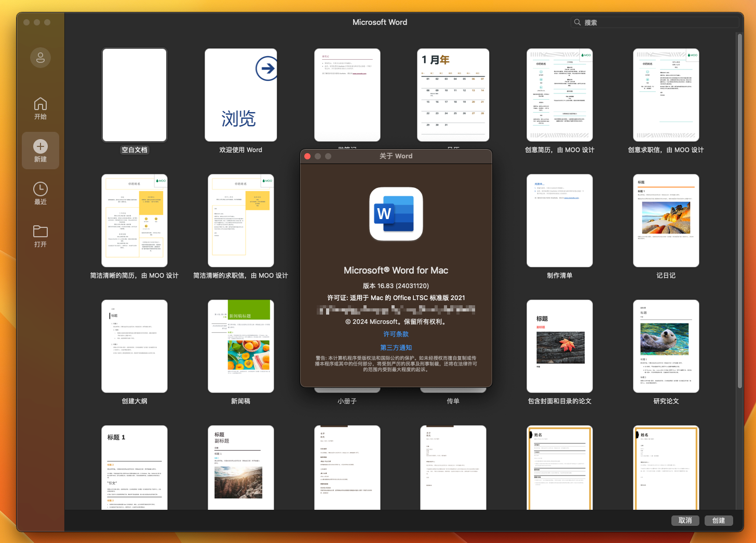This screenshot has width=756, height=543.
Task: Open the 打开 folder section
Action: [40, 236]
